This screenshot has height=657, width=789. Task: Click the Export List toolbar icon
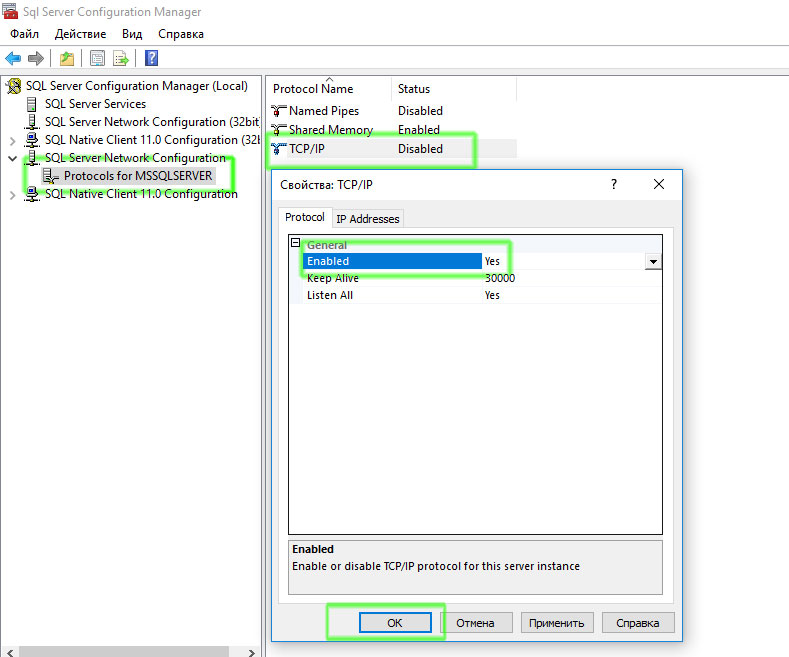click(x=121, y=58)
